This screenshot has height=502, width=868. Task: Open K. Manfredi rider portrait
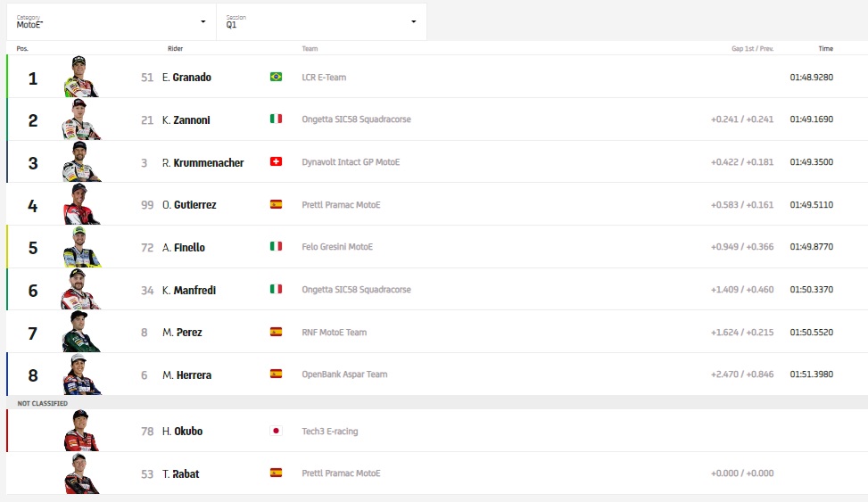80,290
